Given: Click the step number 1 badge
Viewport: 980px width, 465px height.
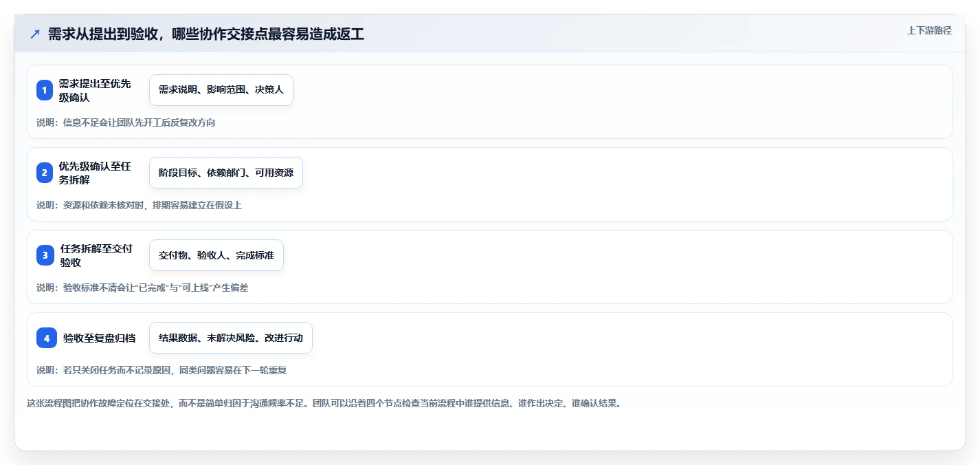Looking at the screenshot, I should [x=45, y=90].
